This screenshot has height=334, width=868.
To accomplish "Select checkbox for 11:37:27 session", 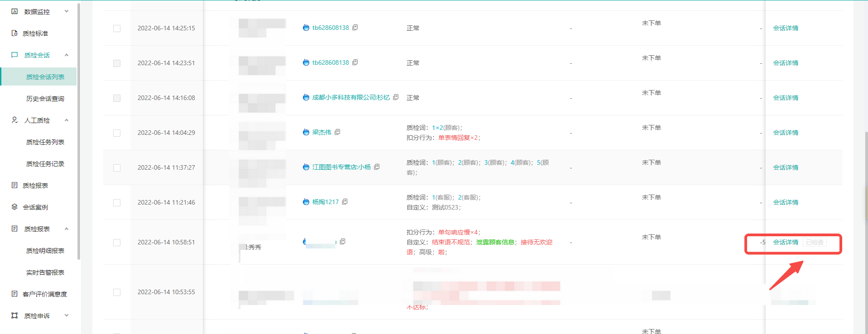I will [117, 167].
